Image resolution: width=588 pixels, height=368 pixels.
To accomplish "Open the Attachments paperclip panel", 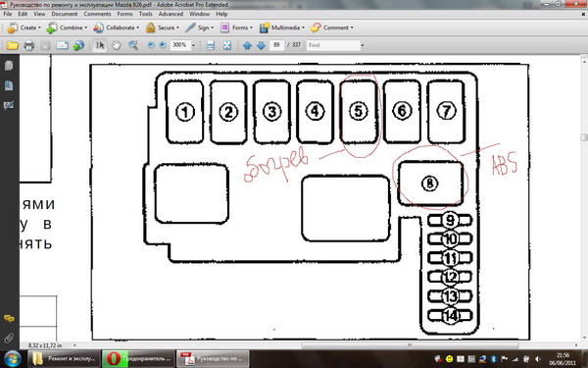I will tap(9, 338).
